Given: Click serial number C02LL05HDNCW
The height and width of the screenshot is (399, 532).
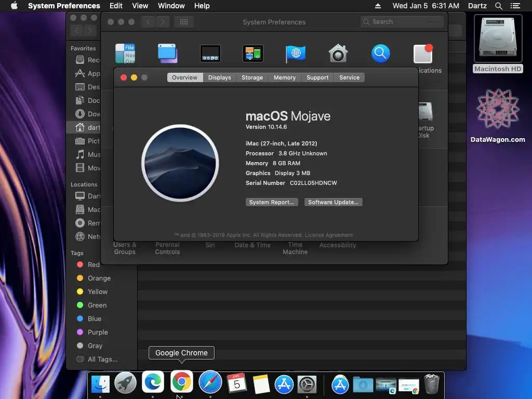Looking at the screenshot, I should [313, 183].
